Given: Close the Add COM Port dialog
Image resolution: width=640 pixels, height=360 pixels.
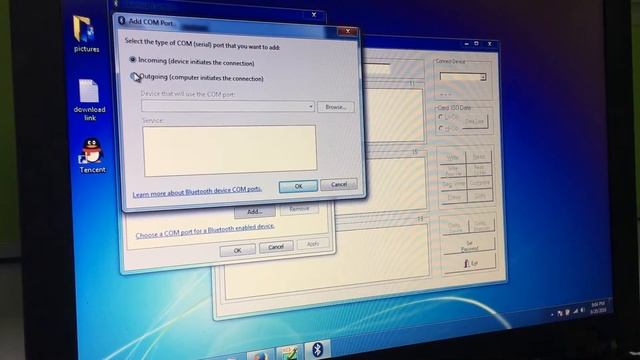Looking at the screenshot, I should [348, 31].
